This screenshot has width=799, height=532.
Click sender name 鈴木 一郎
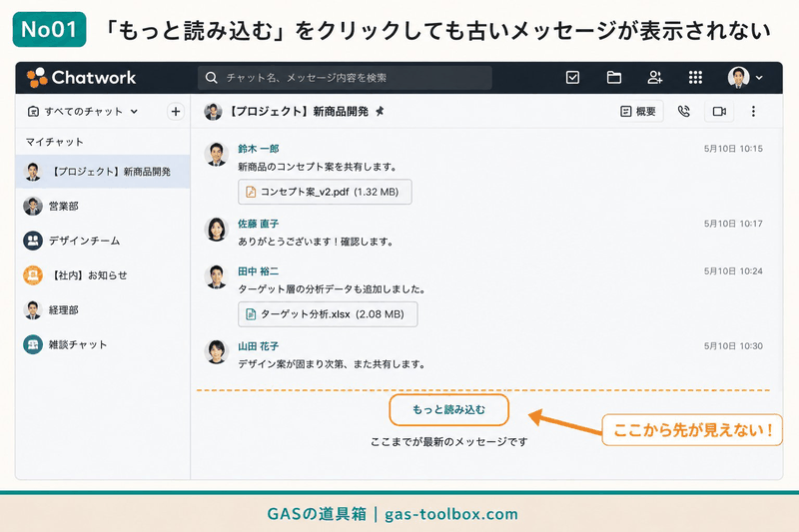click(x=259, y=149)
